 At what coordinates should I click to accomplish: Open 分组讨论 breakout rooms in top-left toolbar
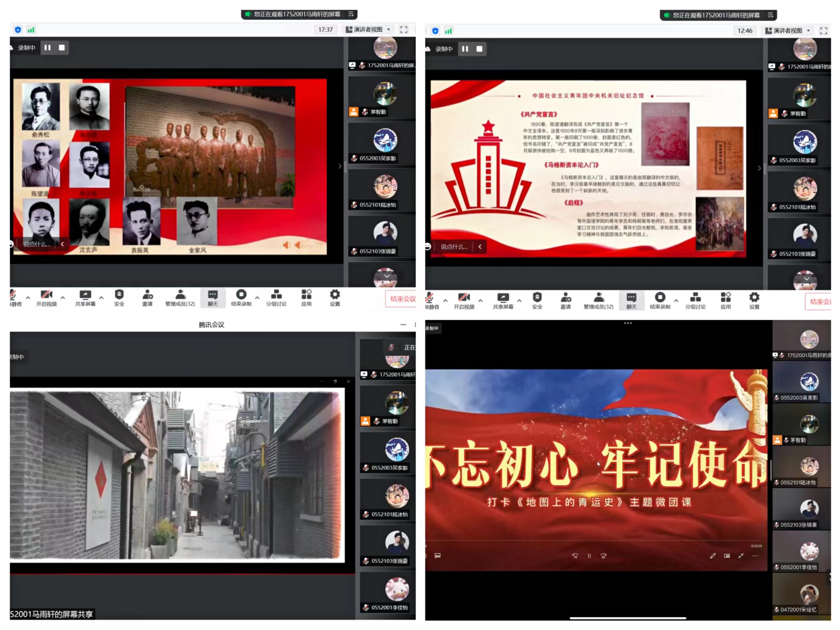(276, 297)
